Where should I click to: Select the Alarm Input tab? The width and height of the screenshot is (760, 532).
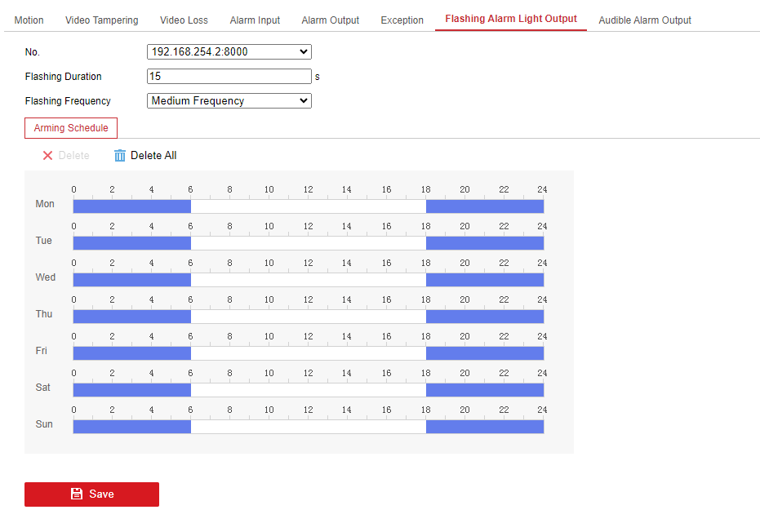click(x=255, y=20)
